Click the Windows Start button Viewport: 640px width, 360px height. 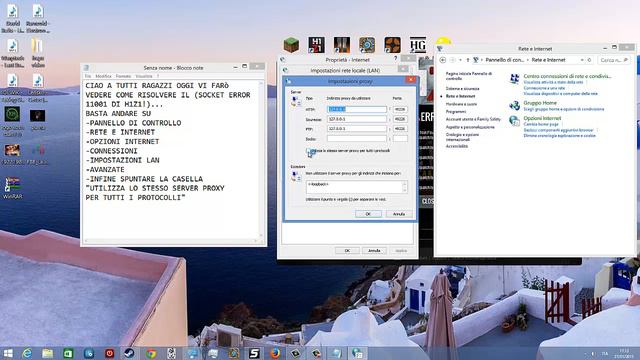pyautogui.click(x=8, y=353)
